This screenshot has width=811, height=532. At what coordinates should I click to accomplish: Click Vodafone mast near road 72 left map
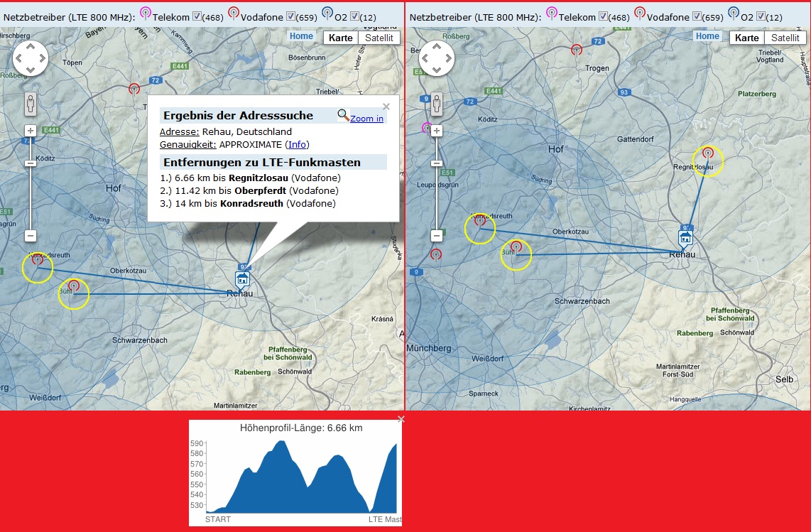(x=134, y=89)
